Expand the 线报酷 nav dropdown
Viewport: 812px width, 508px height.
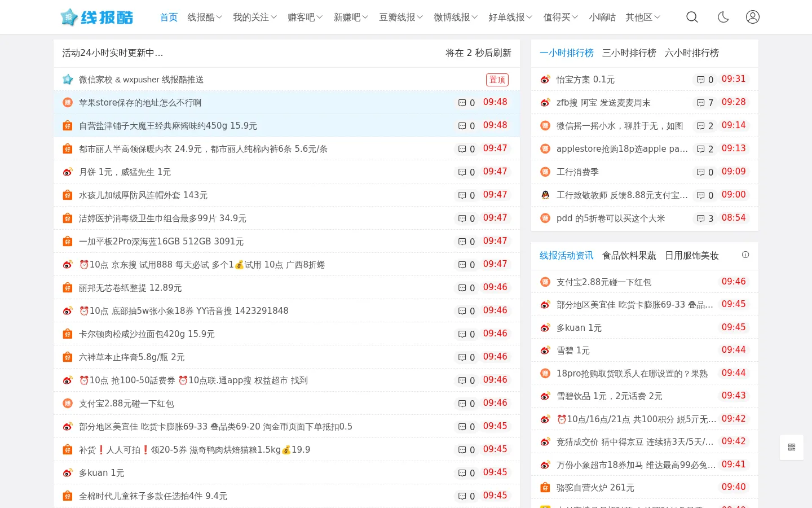pos(205,17)
